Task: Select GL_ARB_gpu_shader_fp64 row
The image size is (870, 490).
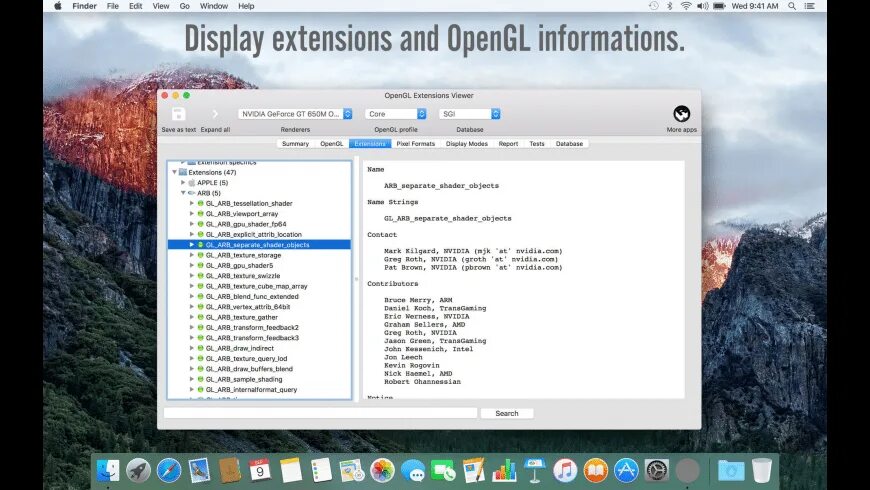Action: [x=260, y=224]
